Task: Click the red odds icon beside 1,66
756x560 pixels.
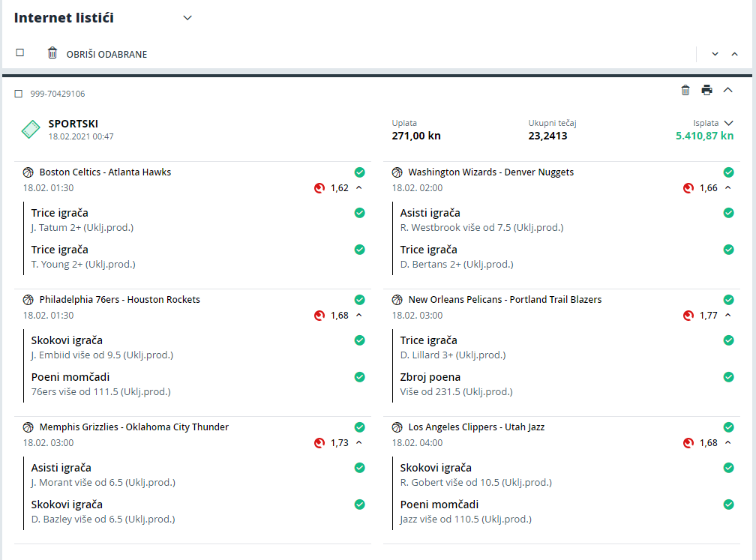Action: [x=688, y=188]
